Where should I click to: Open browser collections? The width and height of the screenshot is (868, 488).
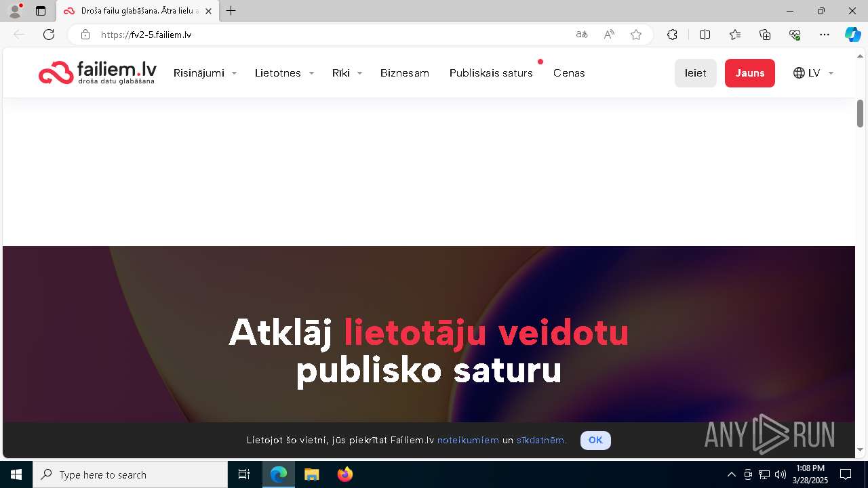tap(765, 35)
